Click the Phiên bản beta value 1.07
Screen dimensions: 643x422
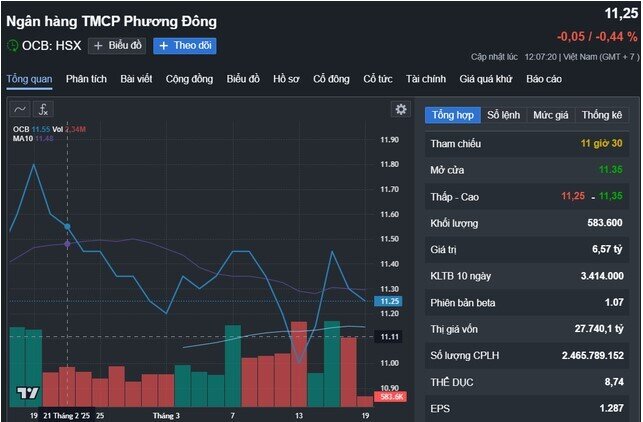[614, 302]
